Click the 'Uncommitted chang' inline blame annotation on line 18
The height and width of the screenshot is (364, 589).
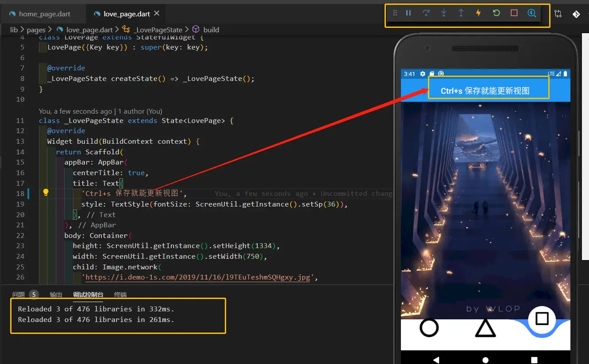pos(357,193)
